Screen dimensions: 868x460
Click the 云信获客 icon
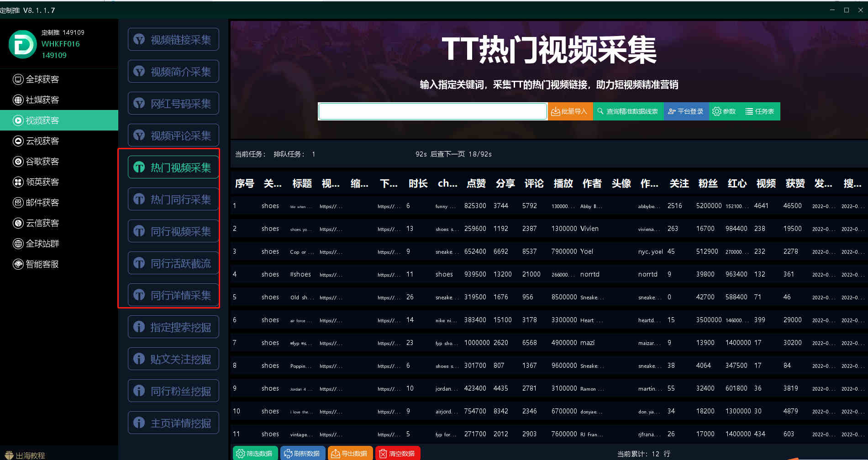(18, 223)
